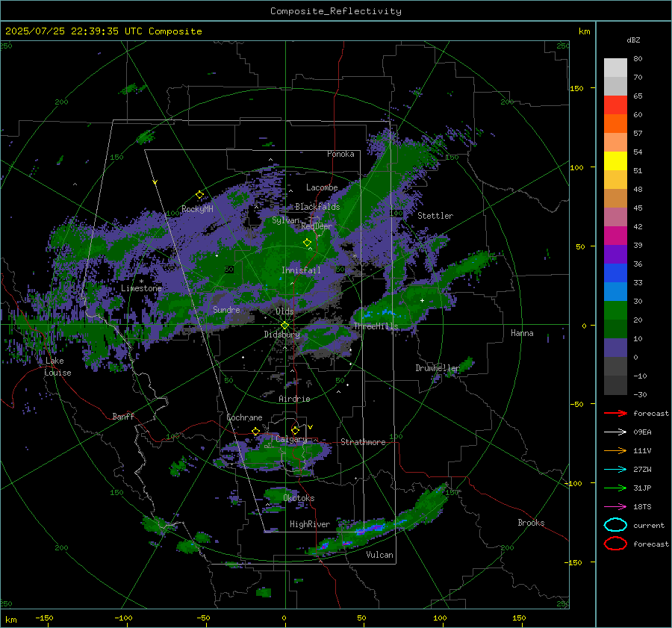Click the Blackfalds city label
This screenshot has height=628, width=672.
coord(317,207)
